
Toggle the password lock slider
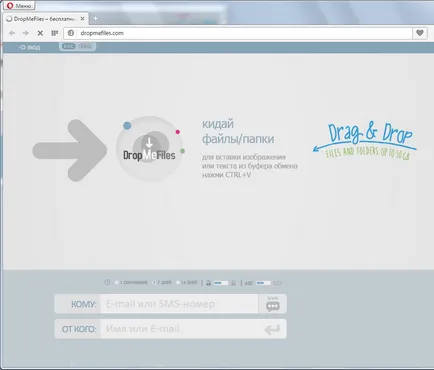tap(221, 283)
